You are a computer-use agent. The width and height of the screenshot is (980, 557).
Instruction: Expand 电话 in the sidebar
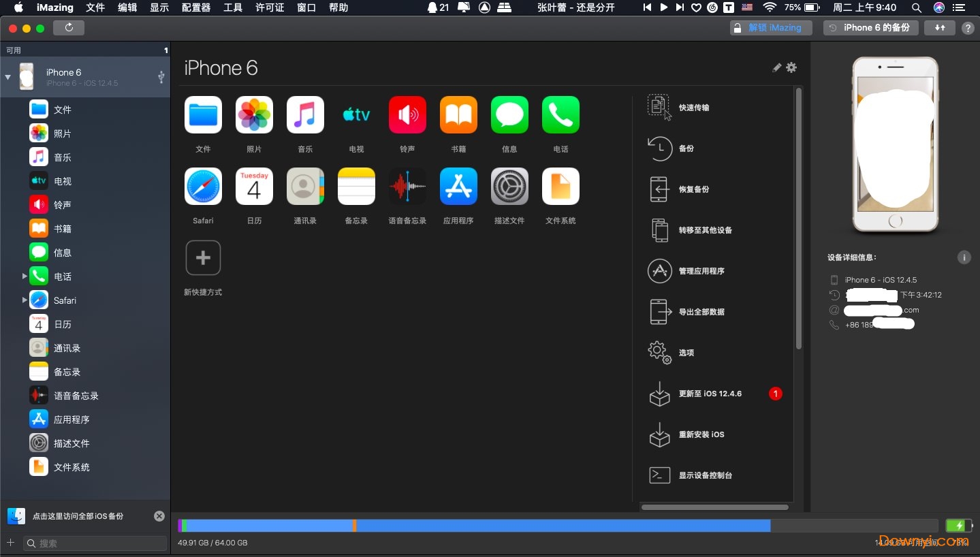25,276
